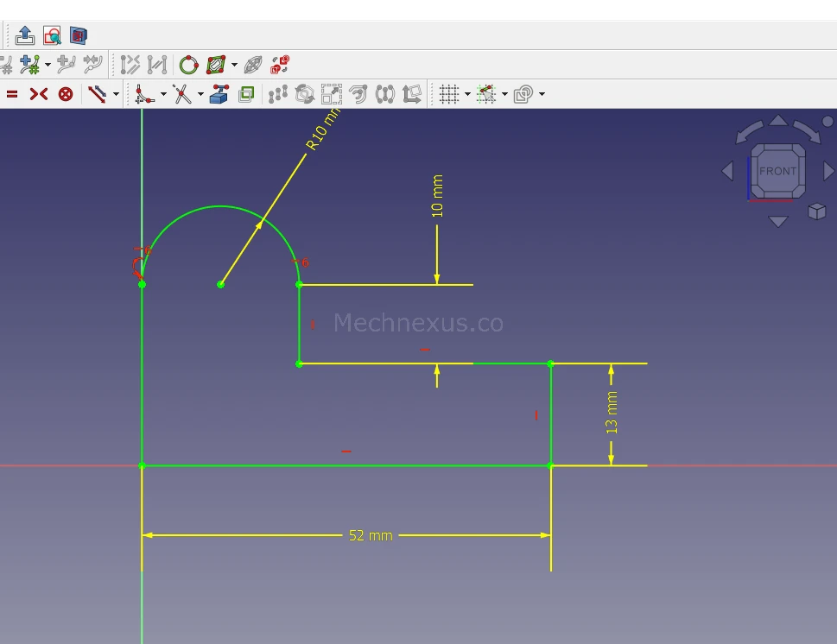This screenshot has height=644, width=837.
Task: Apply the Symmetric constraint tool
Action: tap(39, 94)
